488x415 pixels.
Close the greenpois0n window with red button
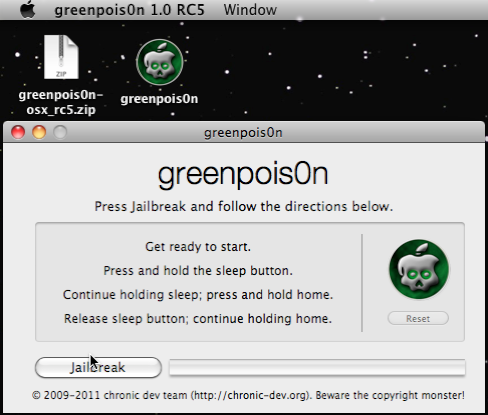[x=18, y=132]
